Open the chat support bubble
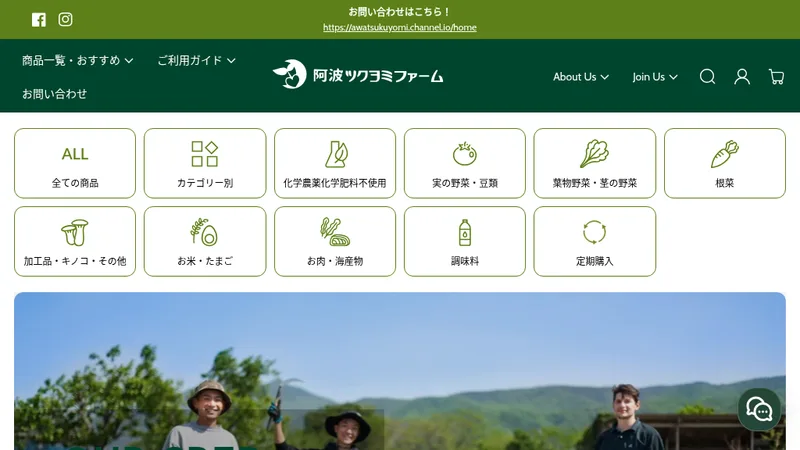Image resolution: width=800 pixels, height=450 pixels. 759,410
